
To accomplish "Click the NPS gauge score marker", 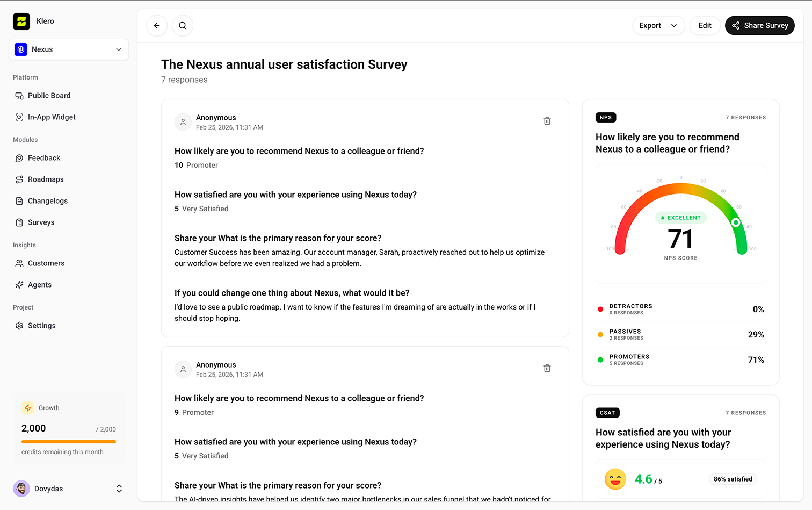I will (736, 222).
